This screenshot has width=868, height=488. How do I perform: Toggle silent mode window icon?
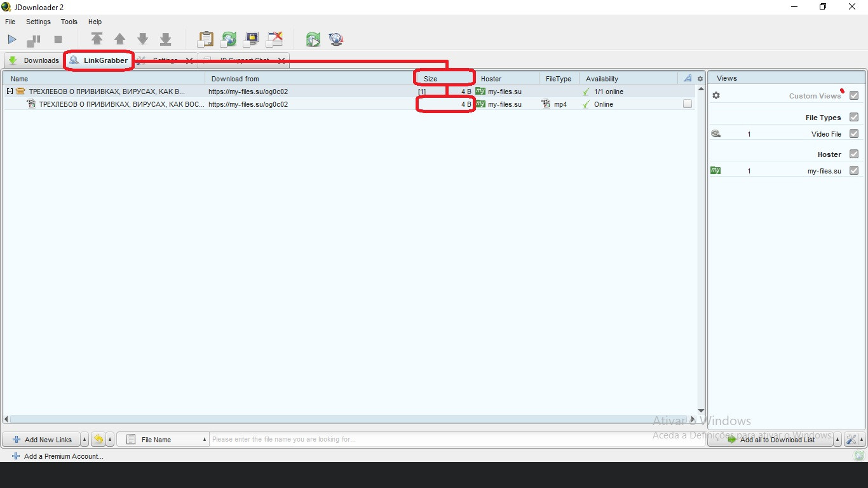[275, 39]
